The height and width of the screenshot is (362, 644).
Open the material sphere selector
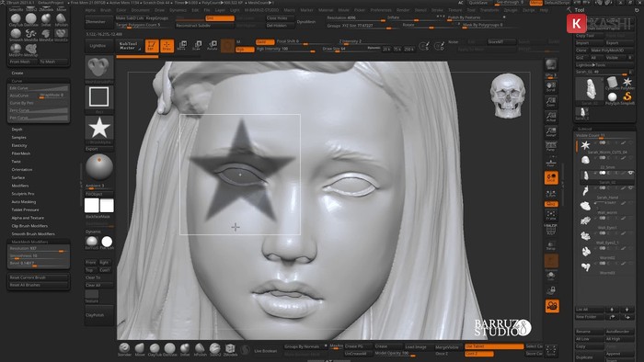tap(99, 167)
